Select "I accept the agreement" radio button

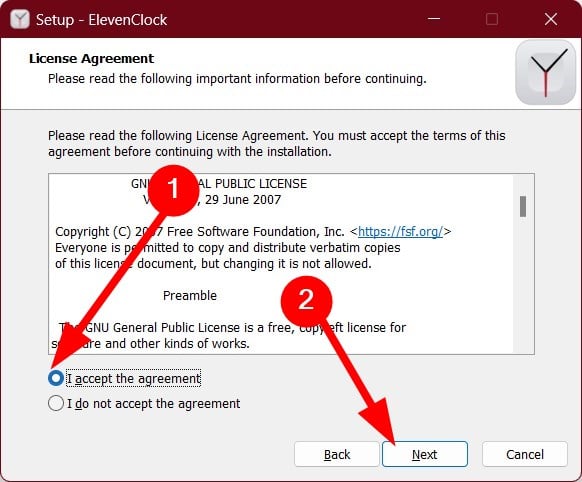[56, 378]
